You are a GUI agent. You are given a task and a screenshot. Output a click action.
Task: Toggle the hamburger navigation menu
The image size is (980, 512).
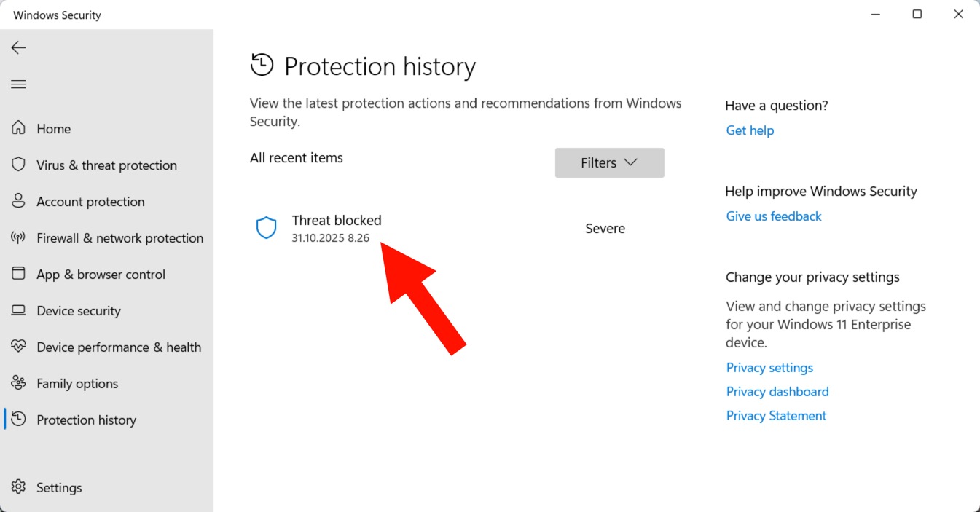tap(18, 84)
